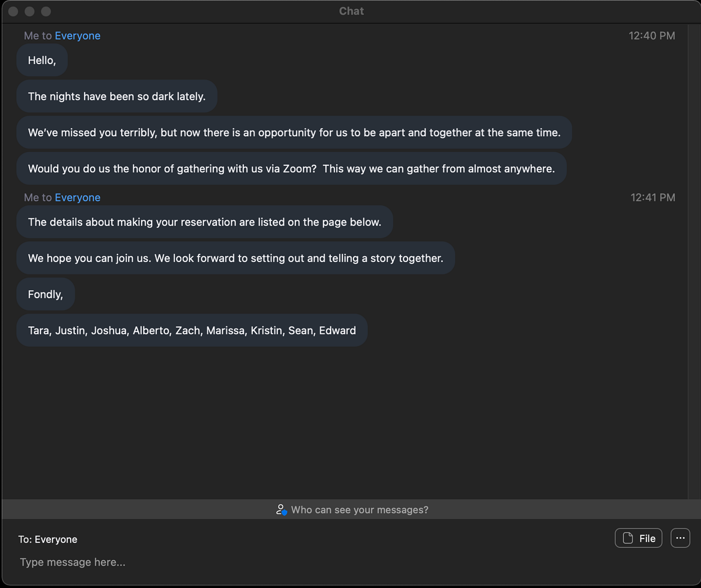Minimize the Chat window with yellow button
The height and width of the screenshot is (588, 701).
click(x=30, y=11)
